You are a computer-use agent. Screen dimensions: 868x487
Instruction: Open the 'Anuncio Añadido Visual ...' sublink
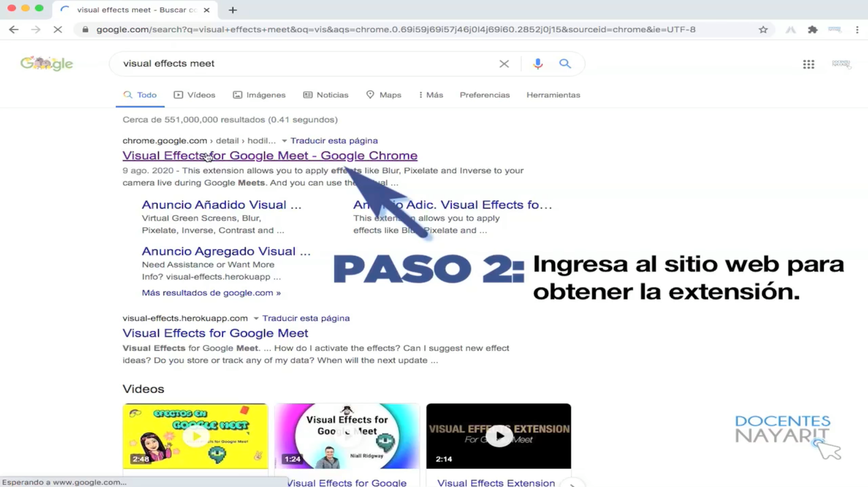pyautogui.click(x=222, y=205)
